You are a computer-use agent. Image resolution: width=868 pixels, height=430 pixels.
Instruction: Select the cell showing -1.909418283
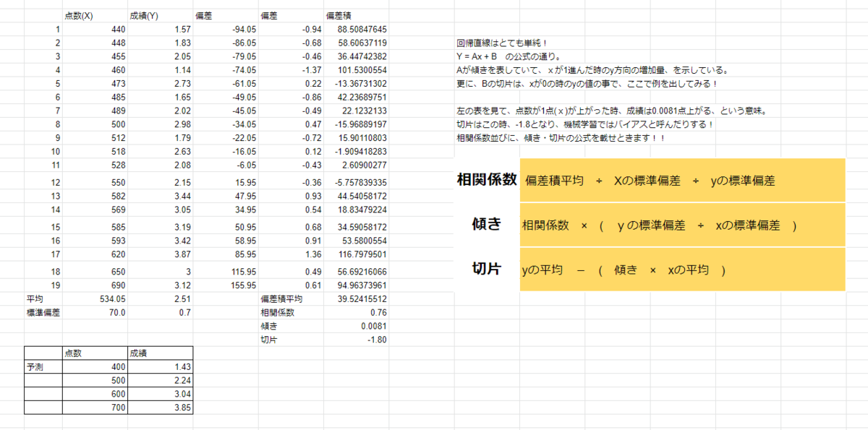(x=356, y=152)
